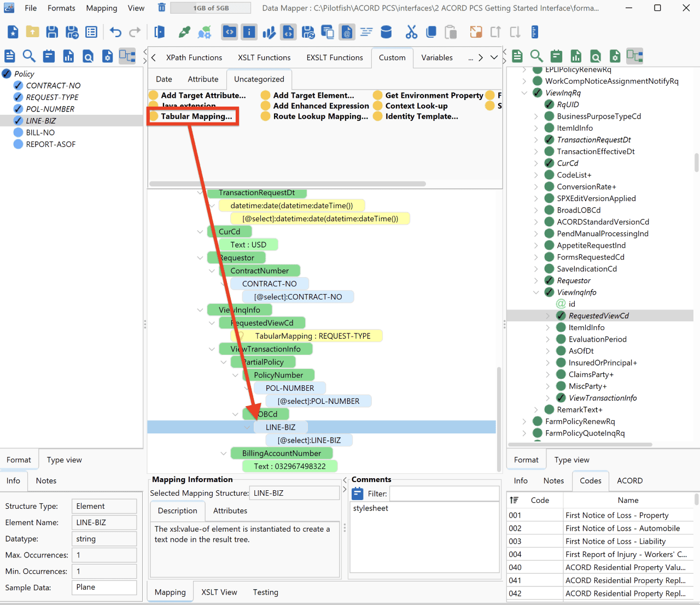
Task: Switch to the Variables tab
Action: (x=437, y=57)
